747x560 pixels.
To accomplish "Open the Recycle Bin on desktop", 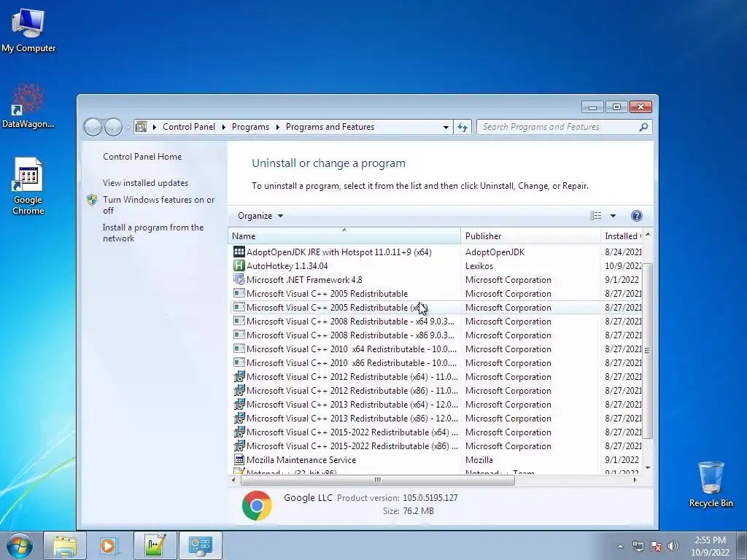I will 711,484.
